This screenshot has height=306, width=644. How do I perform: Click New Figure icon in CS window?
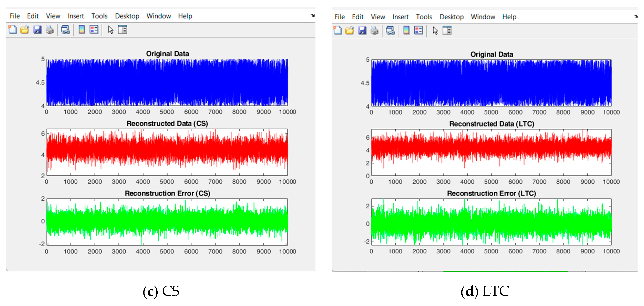12,29
